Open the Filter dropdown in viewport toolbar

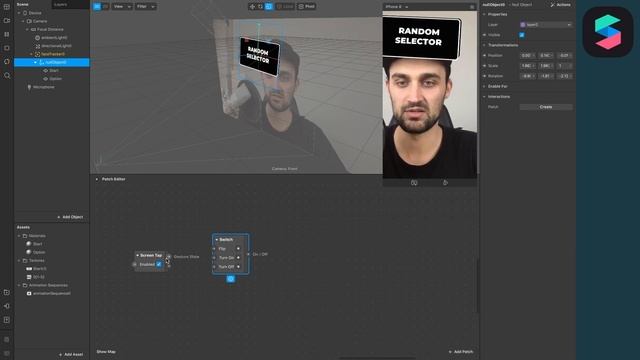(x=145, y=7)
